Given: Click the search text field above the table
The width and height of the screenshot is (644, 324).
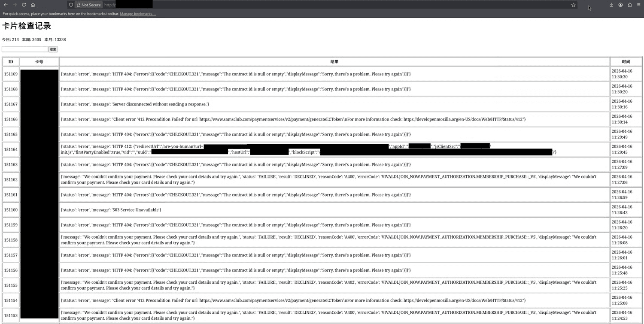Looking at the screenshot, I should pyautogui.click(x=25, y=49).
